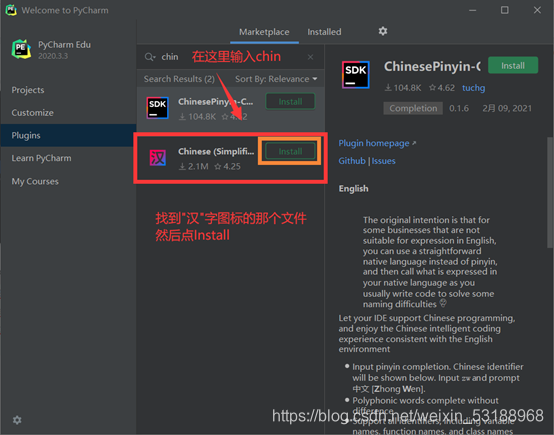Switch to the Marketplace tab
Screen dimensions: 554x435
[264, 32]
